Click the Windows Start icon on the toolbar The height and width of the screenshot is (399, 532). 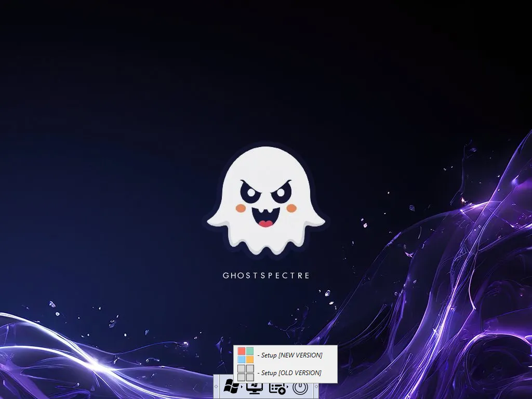click(x=230, y=387)
